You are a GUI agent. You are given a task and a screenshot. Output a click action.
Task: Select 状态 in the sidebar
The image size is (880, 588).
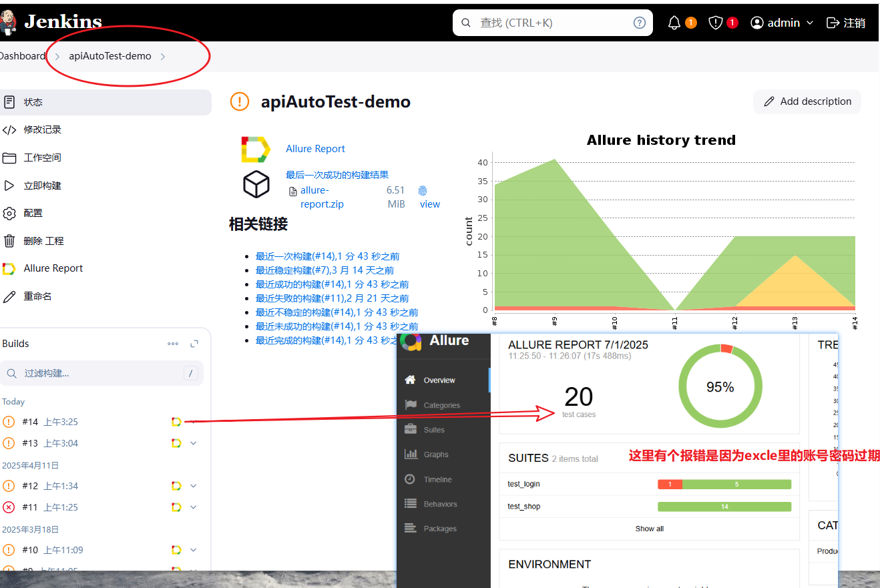105,102
